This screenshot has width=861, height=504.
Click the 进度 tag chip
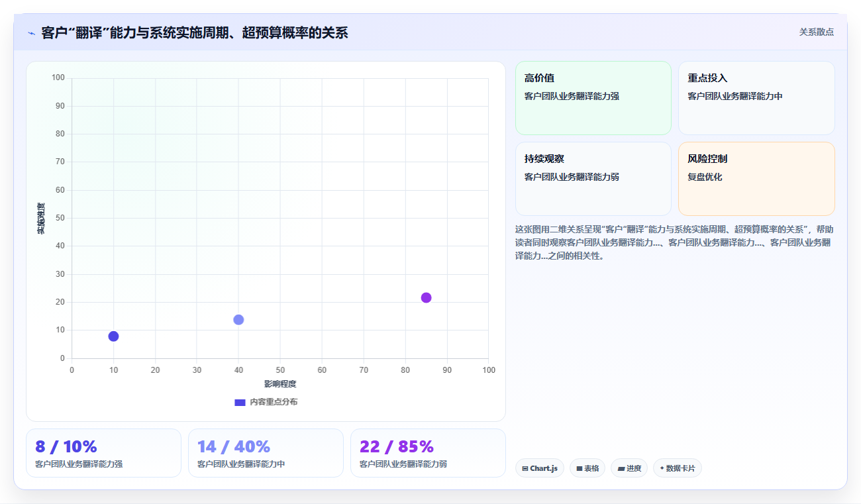pos(629,468)
